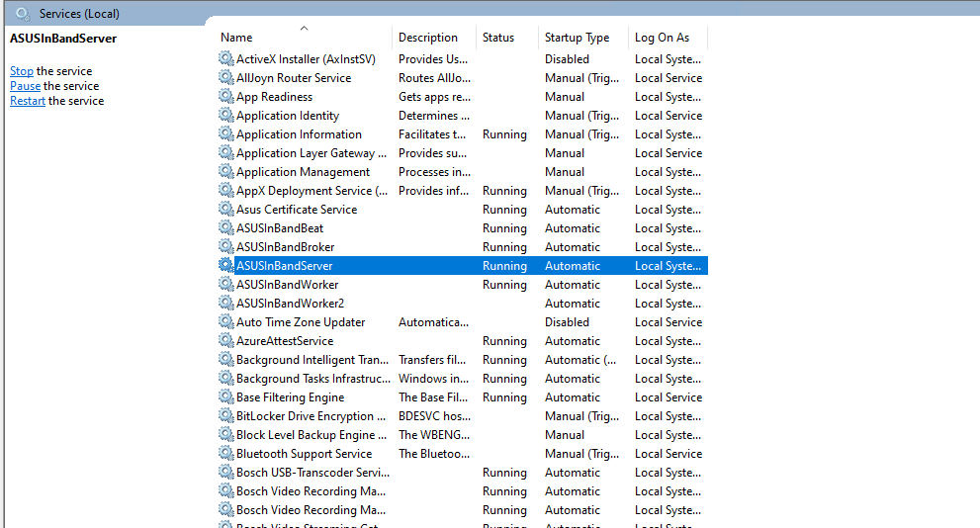The width and height of the screenshot is (980, 528).
Task: Select the Asus Certificate Service name
Action: point(297,210)
